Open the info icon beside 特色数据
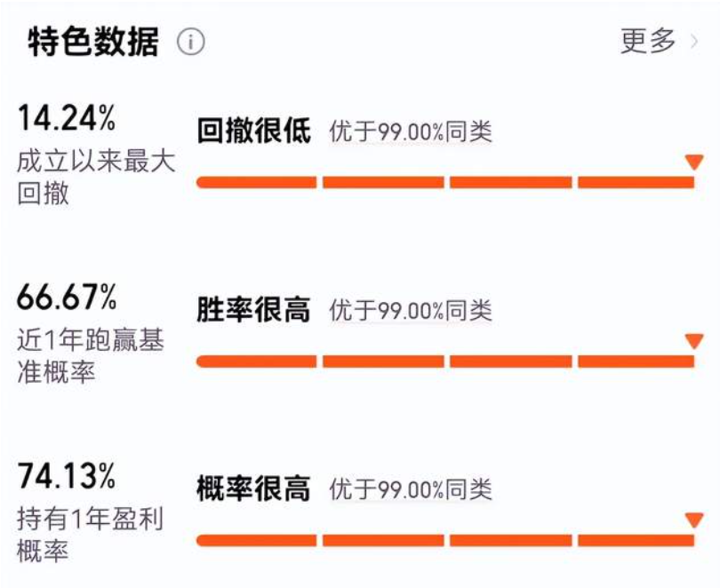Image resolution: width=720 pixels, height=588 pixels. click(191, 42)
